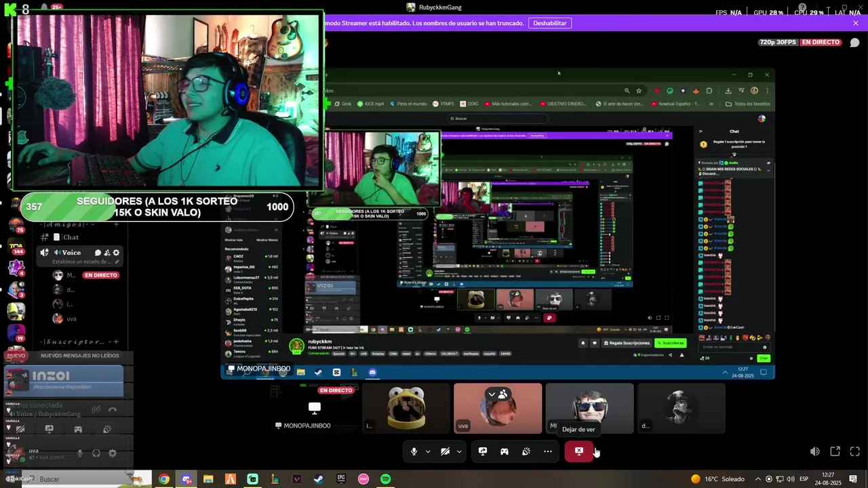Show hidden system tray icons chevron

pyautogui.click(x=758, y=479)
